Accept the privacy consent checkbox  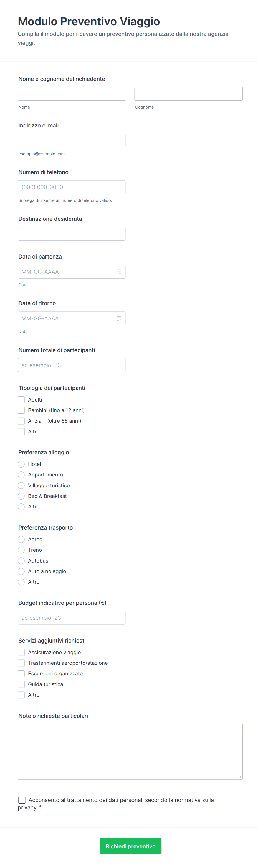click(22, 800)
